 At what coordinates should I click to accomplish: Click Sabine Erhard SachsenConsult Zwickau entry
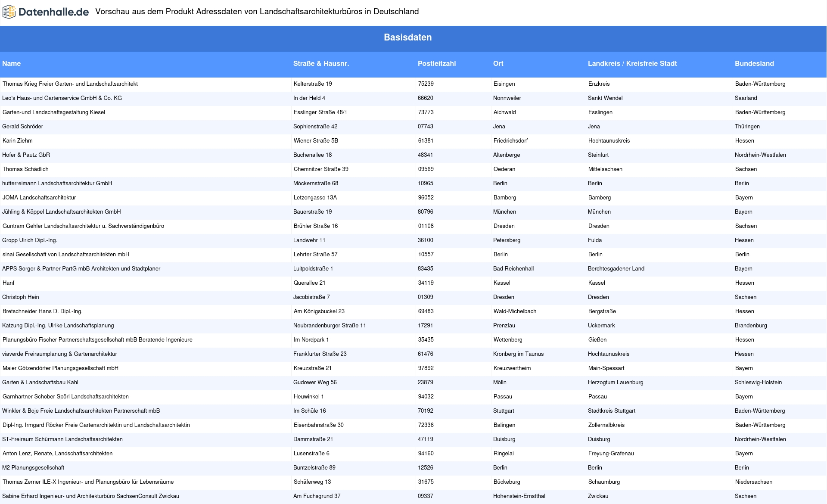point(90,496)
